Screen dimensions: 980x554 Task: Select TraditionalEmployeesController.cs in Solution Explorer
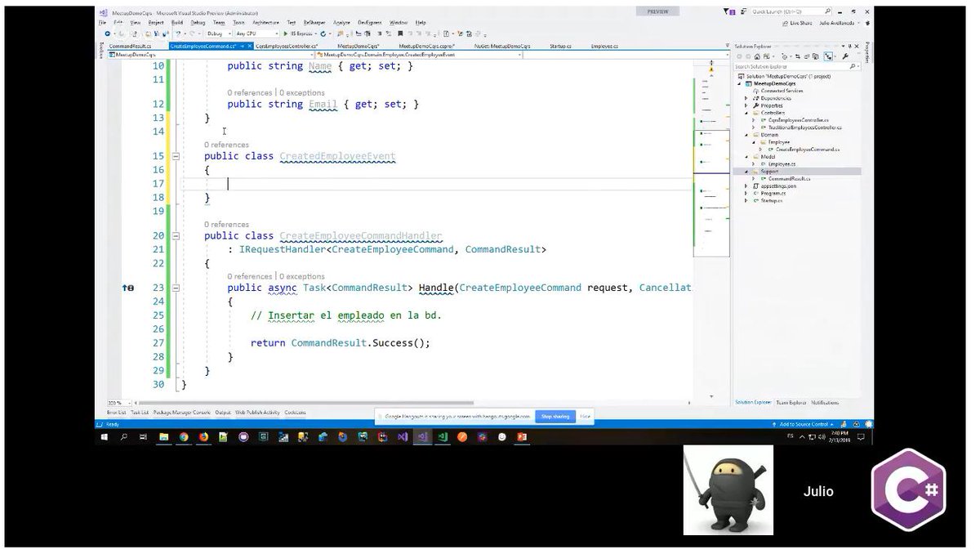point(806,127)
